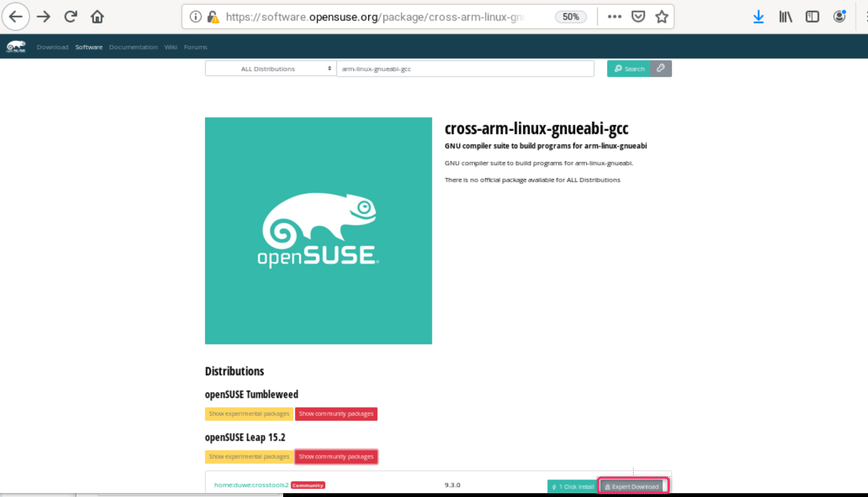Go forward to the next page
The image size is (868, 497).
click(43, 17)
